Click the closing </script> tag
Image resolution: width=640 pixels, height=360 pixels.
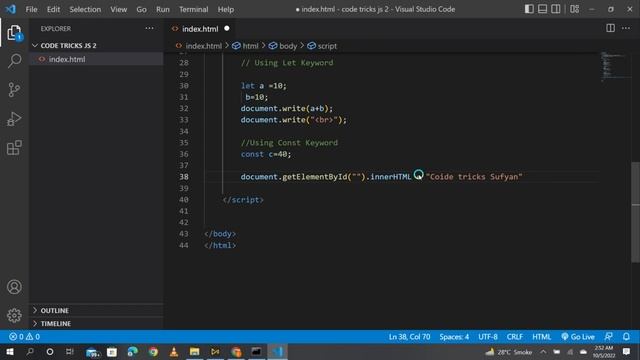[243, 200]
